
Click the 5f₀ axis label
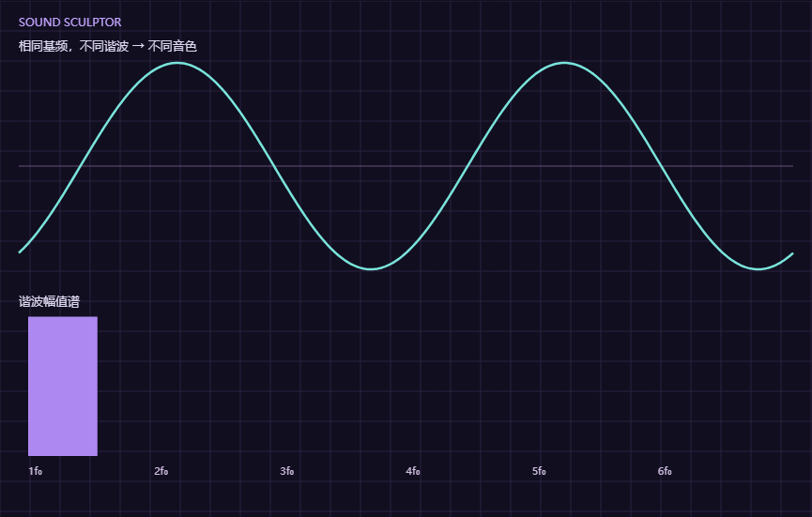(x=539, y=471)
